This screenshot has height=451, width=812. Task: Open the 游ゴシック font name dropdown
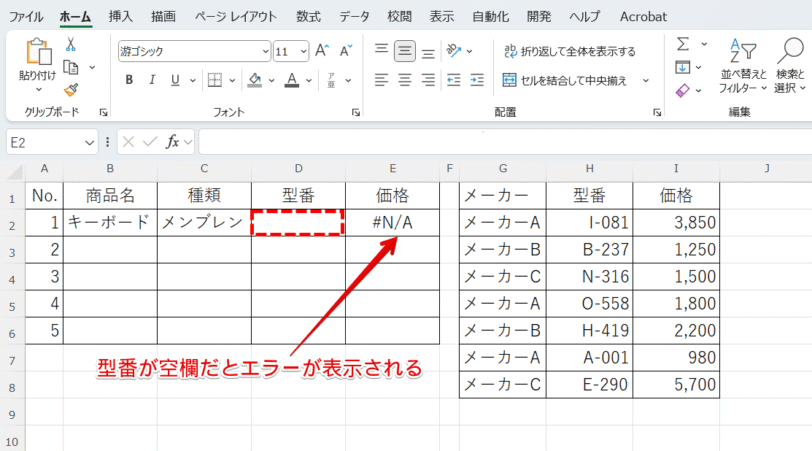[x=265, y=51]
